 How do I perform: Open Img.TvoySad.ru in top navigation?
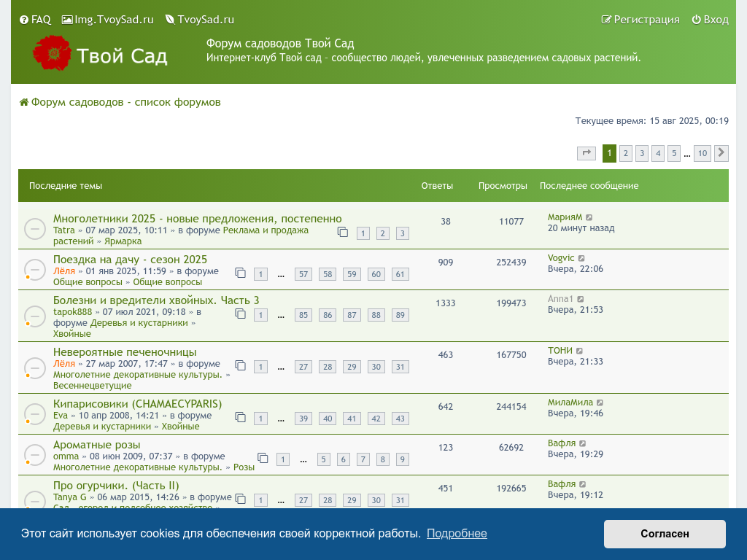tap(107, 20)
